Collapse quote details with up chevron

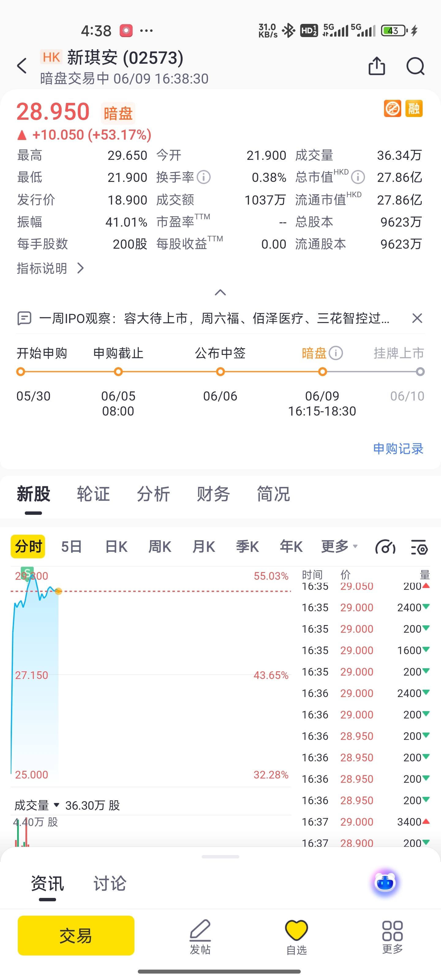220,292
